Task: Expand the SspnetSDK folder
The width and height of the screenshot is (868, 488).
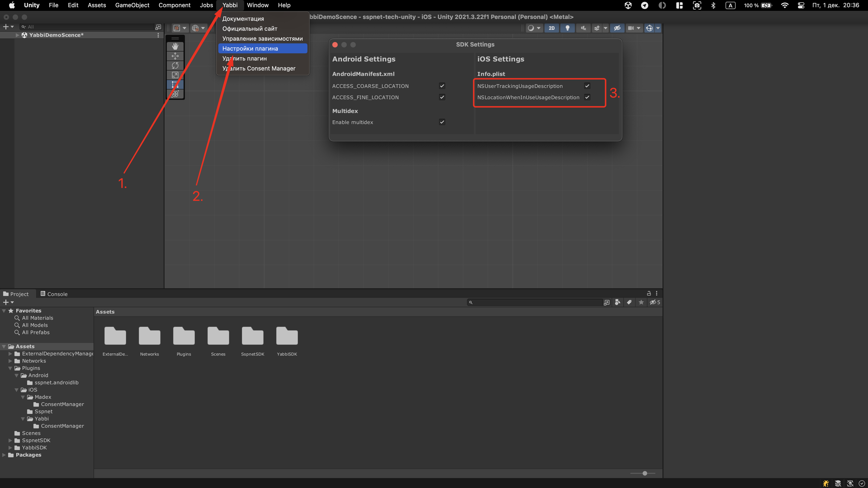Action: coord(10,440)
